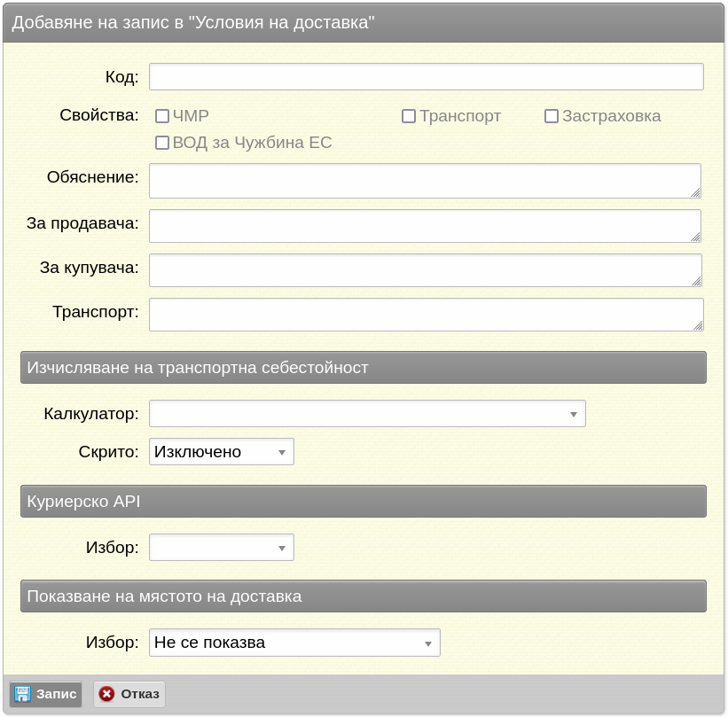
Task: Open the Калкулатор dropdown
Action: [x=367, y=414]
